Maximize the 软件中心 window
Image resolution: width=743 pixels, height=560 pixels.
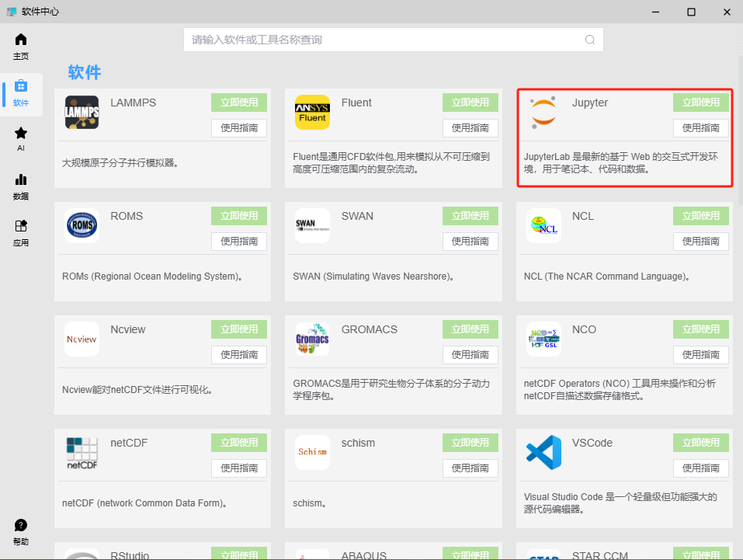click(691, 12)
